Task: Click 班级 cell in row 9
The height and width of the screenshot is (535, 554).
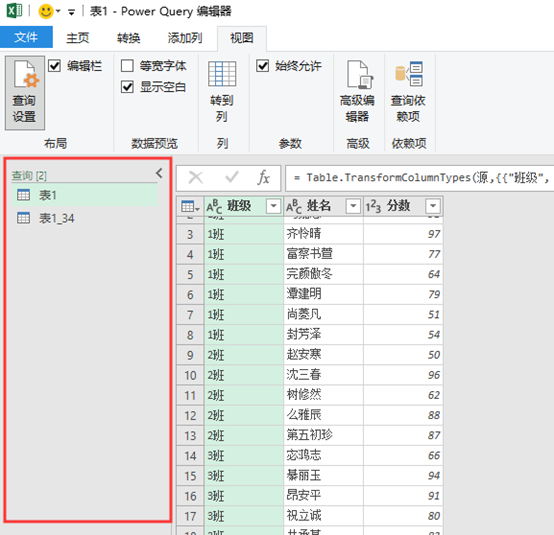Action: (x=244, y=354)
